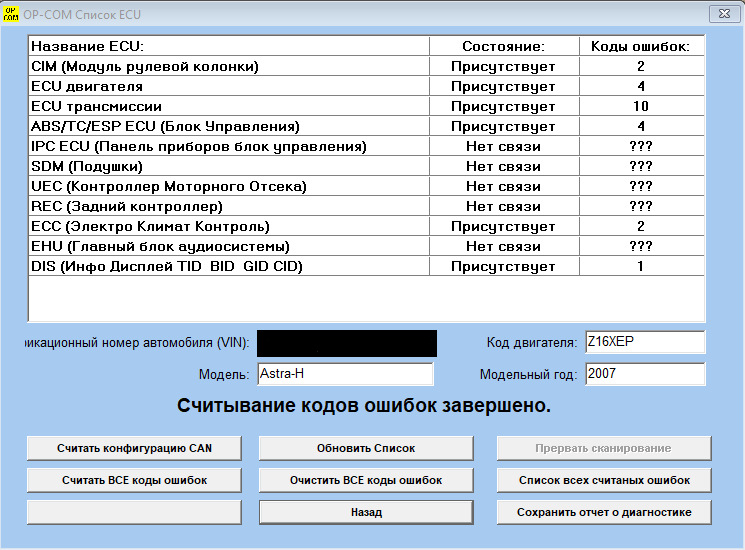Open 'Список всех считаных ошибок'
This screenshot has width=745, height=550.
tap(604, 480)
